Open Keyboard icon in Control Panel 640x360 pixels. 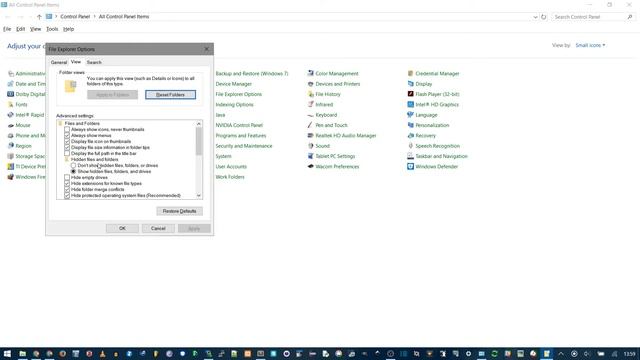point(311,115)
